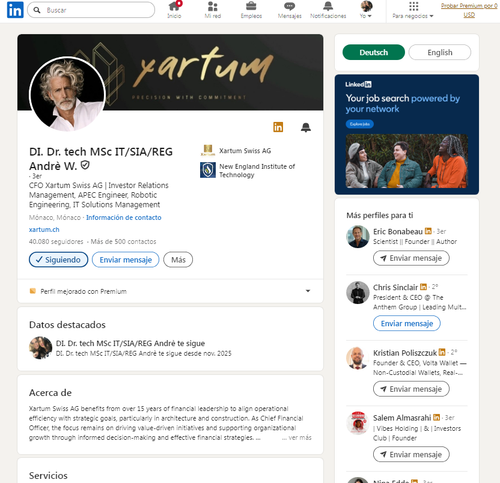Open New England Institute of Technology logo
This screenshot has width=500, height=483.
click(x=208, y=170)
